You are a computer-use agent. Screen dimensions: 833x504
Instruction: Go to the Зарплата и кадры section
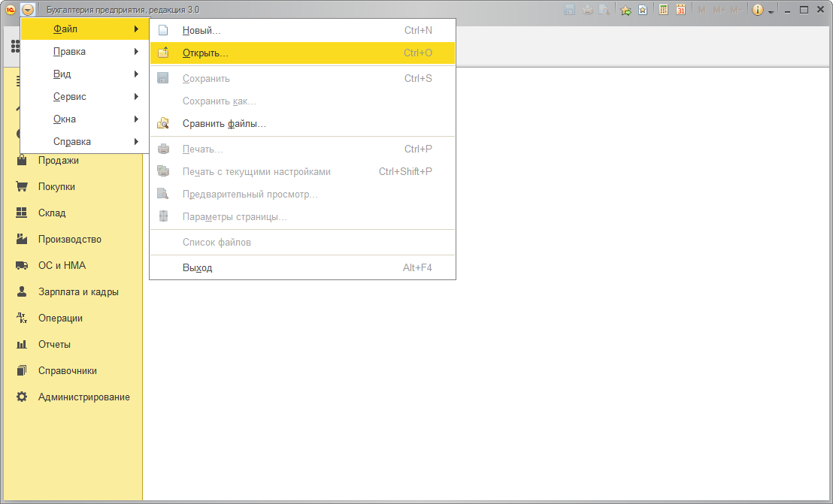[78, 292]
